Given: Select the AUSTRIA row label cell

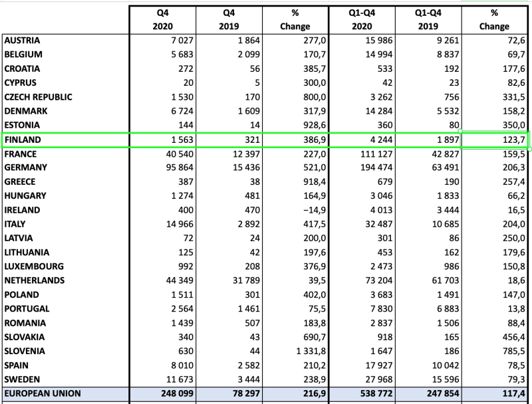Looking at the screenshot, I should coord(22,41).
